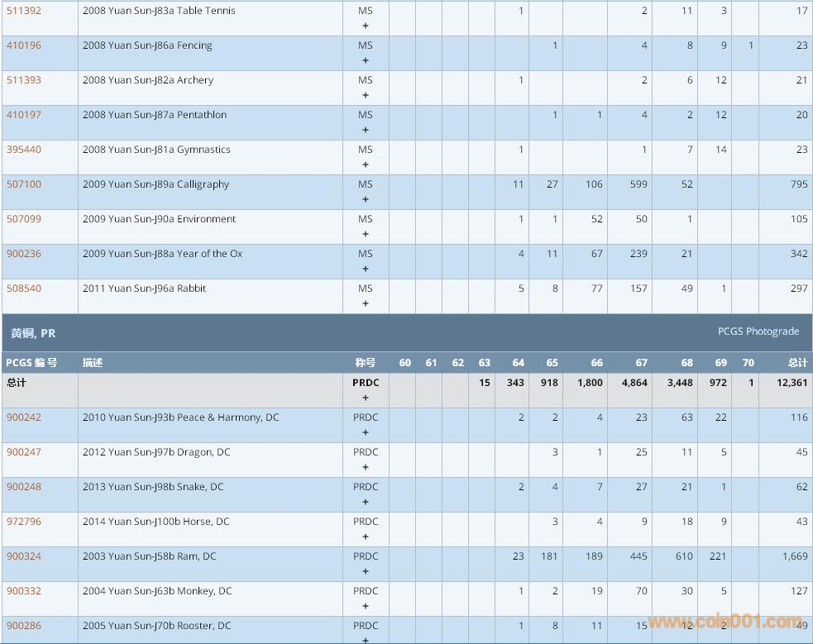Open PCGS number 410196 link
This screenshot has width=813, height=644.
(x=24, y=45)
